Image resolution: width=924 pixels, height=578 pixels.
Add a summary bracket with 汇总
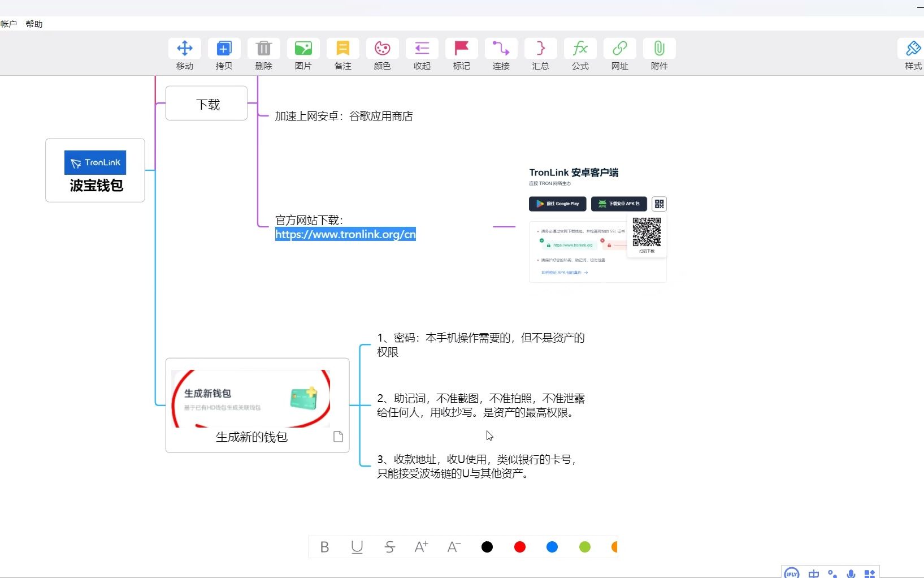click(x=541, y=49)
